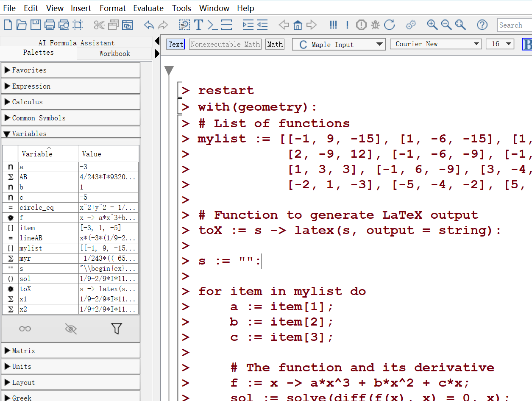Execute selection with the single exclamation icon
The width and height of the screenshot is (532, 401).
(347, 25)
